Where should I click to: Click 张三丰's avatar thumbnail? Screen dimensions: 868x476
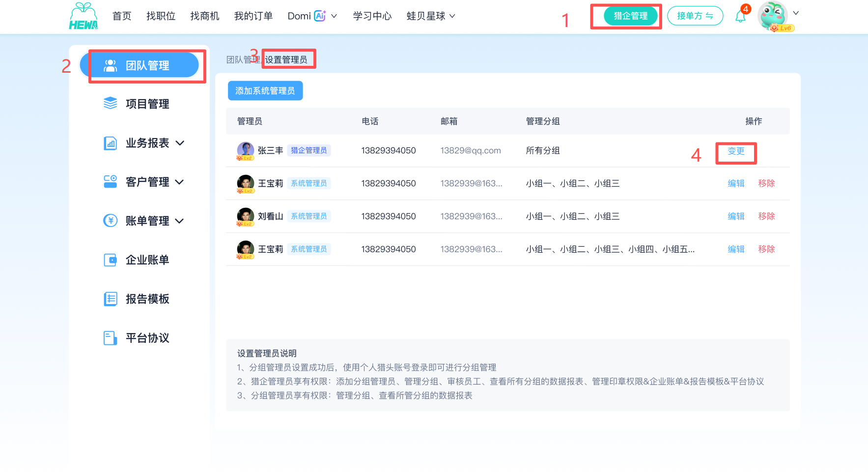coord(246,150)
